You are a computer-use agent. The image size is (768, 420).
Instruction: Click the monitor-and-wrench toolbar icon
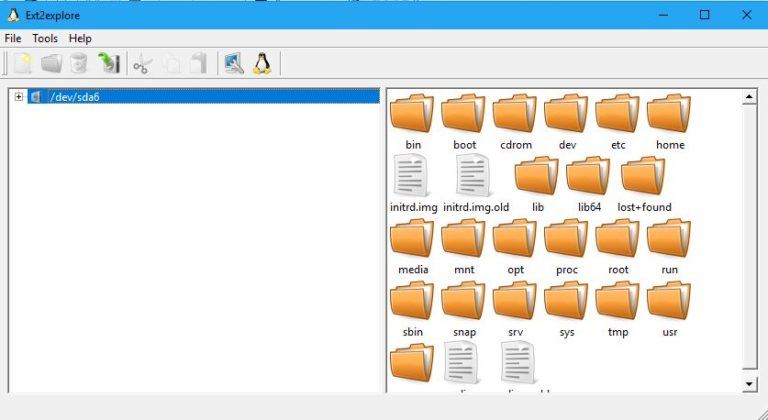pyautogui.click(x=234, y=64)
